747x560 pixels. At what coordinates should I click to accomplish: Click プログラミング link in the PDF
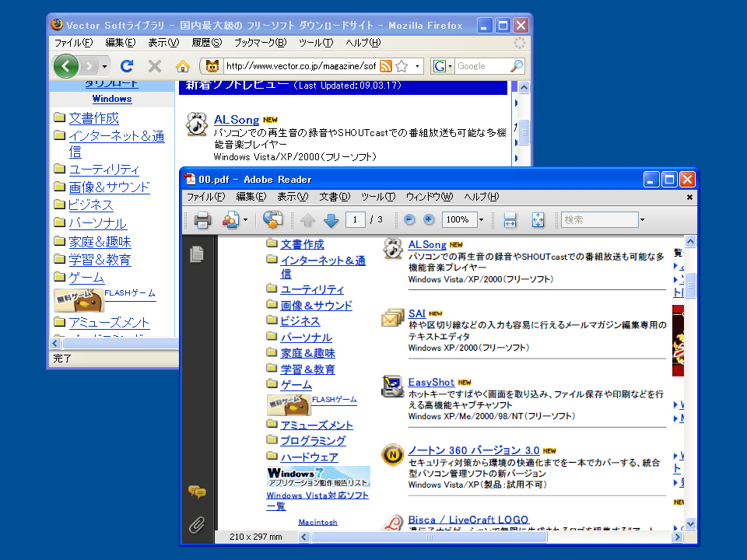313,441
